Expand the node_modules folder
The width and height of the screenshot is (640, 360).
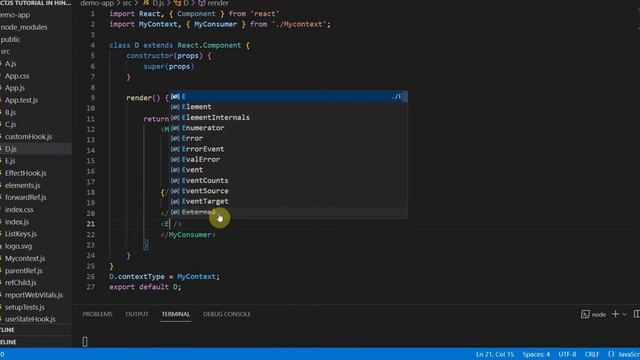pyautogui.click(x=24, y=27)
